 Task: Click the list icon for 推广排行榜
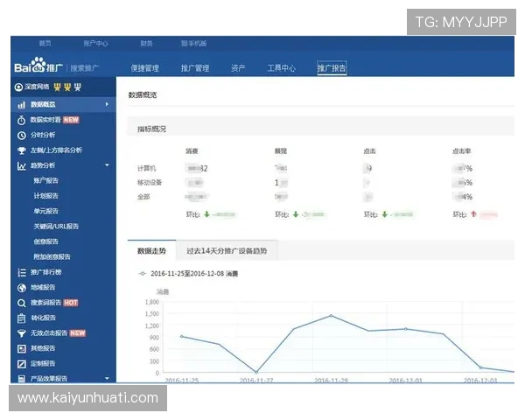(21, 272)
